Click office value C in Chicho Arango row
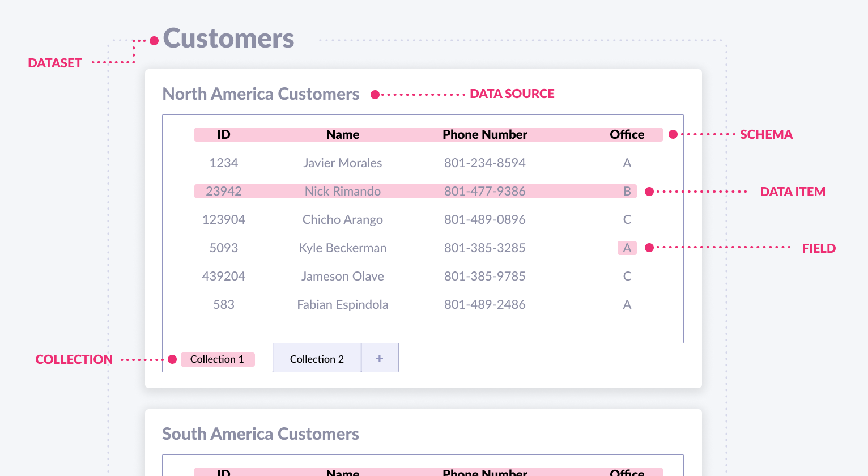 click(627, 219)
